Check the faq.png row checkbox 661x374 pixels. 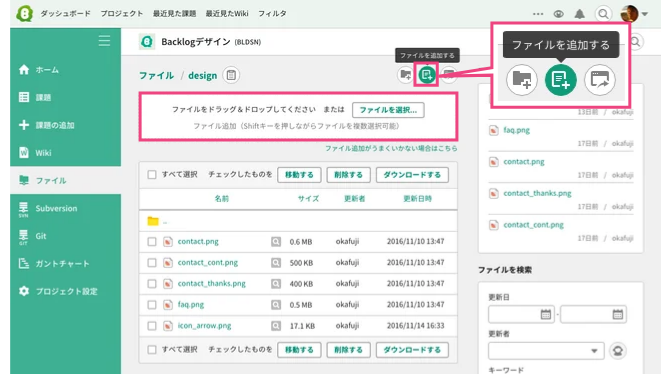point(152,304)
